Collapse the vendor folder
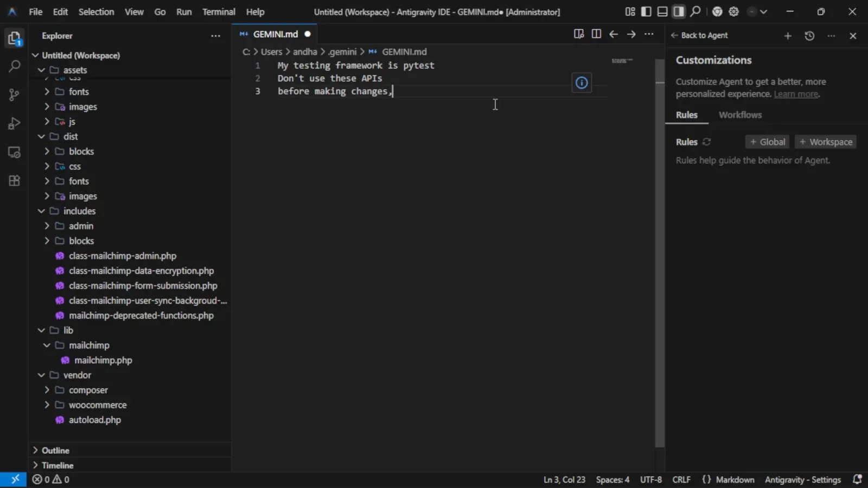This screenshot has width=868, height=488. (41, 375)
